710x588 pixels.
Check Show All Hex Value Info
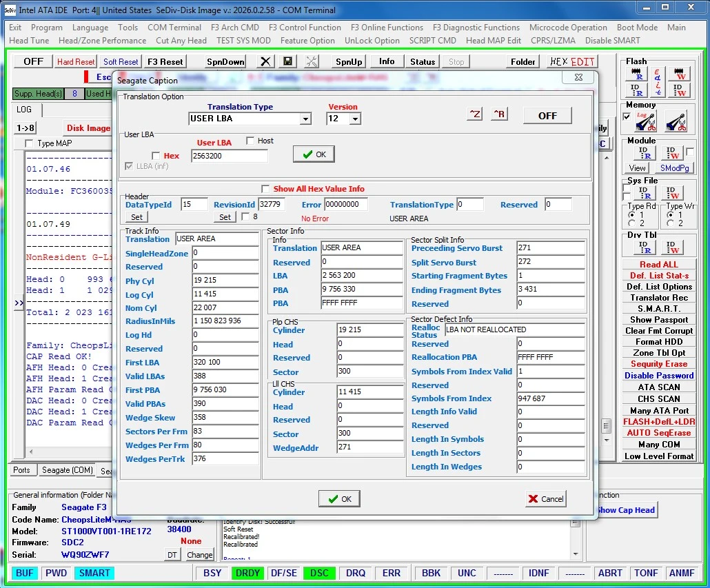pos(265,189)
